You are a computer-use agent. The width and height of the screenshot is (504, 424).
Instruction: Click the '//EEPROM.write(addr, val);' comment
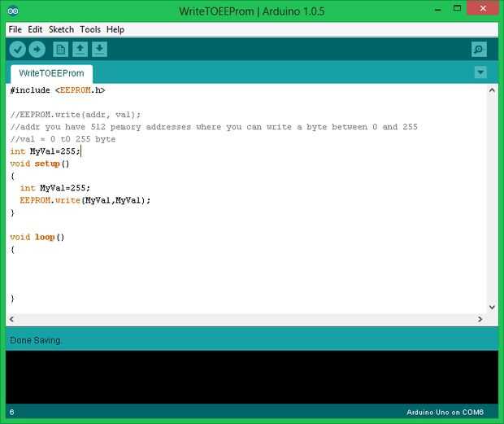pos(76,115)
